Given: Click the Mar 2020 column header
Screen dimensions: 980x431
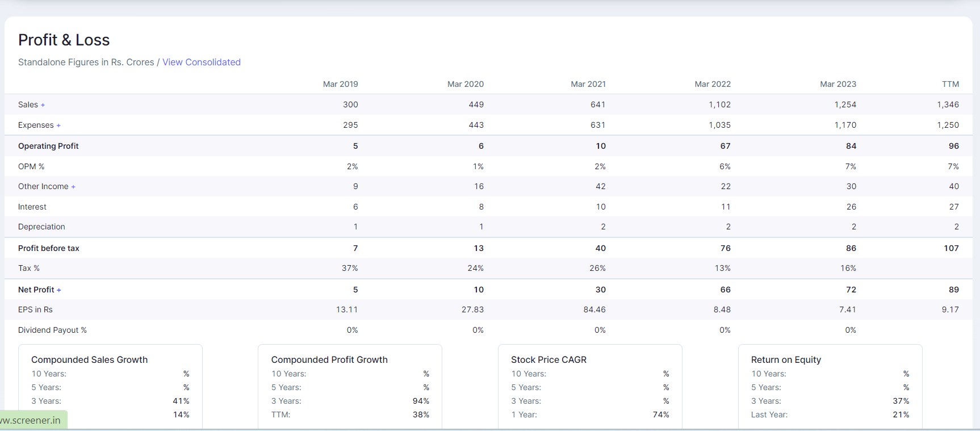Looking at the screenshot, I should (x=466, y=84).
